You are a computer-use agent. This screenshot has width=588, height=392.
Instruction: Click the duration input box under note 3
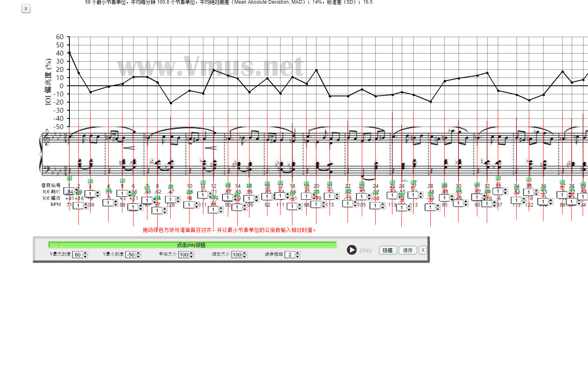pyautogui.click(x=90, y=194)
